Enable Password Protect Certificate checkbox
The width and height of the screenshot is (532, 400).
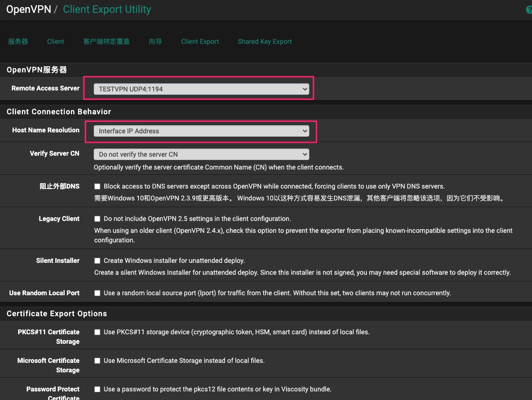pos(98,390)
